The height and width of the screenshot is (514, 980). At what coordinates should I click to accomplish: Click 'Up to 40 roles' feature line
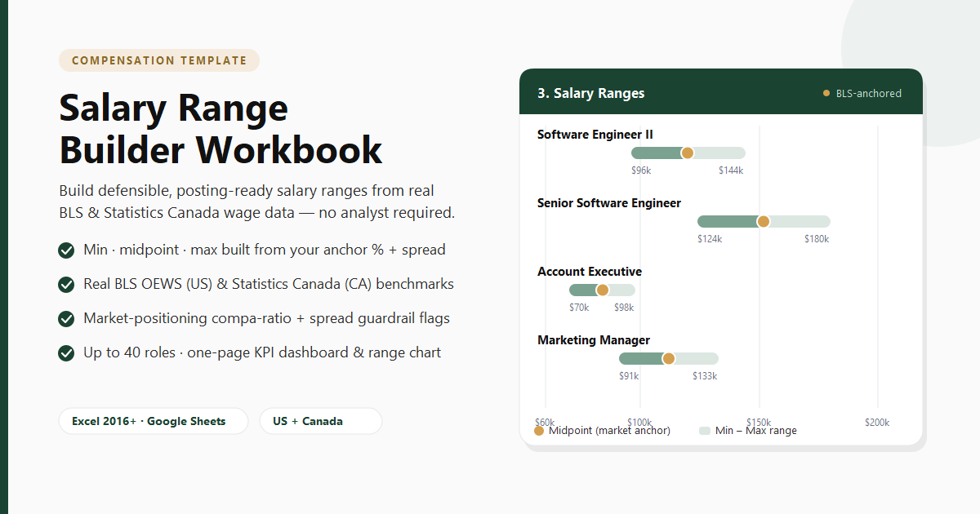pyautogui.click(x=262, y=353)
